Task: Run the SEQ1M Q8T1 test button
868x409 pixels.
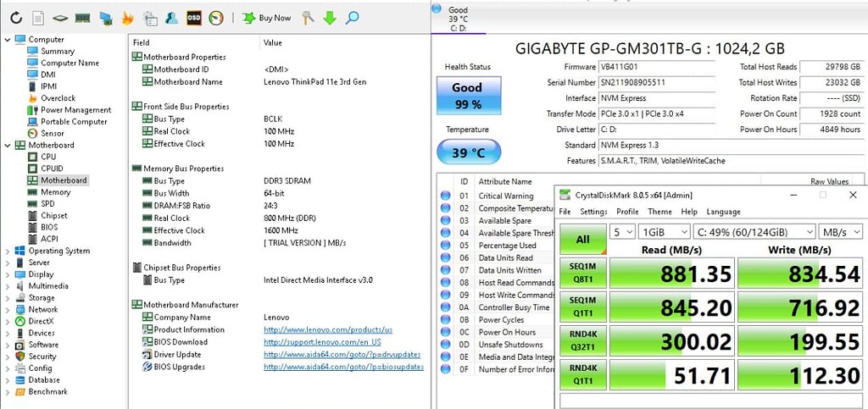Action: [x=582, y=273]
